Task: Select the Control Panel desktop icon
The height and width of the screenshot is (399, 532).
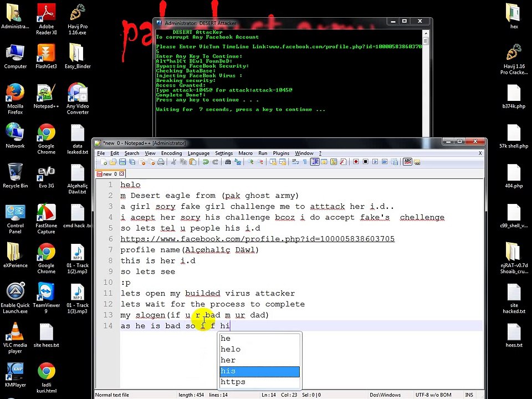Action: pyautogui.click(x=16, y=219)
